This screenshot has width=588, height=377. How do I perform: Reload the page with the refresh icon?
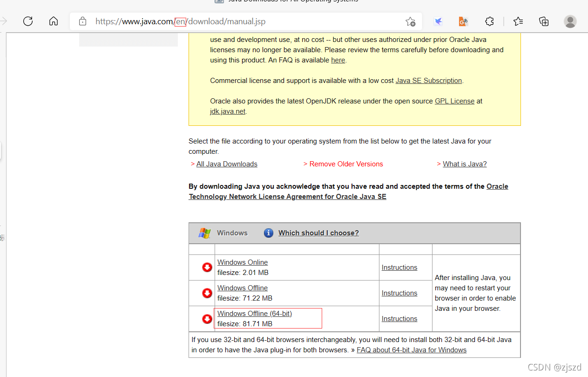pos(28,21)
